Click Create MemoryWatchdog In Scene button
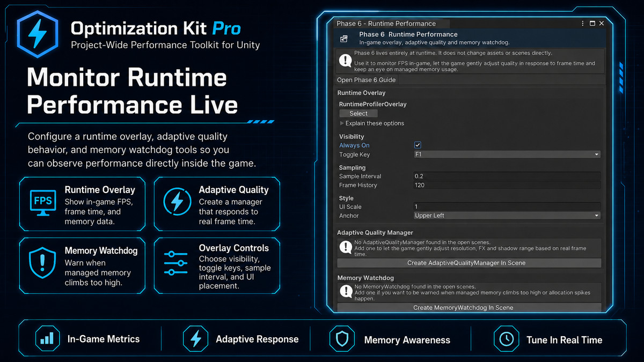The width and height of the screenshot is (644, 362). coord(469,308)
